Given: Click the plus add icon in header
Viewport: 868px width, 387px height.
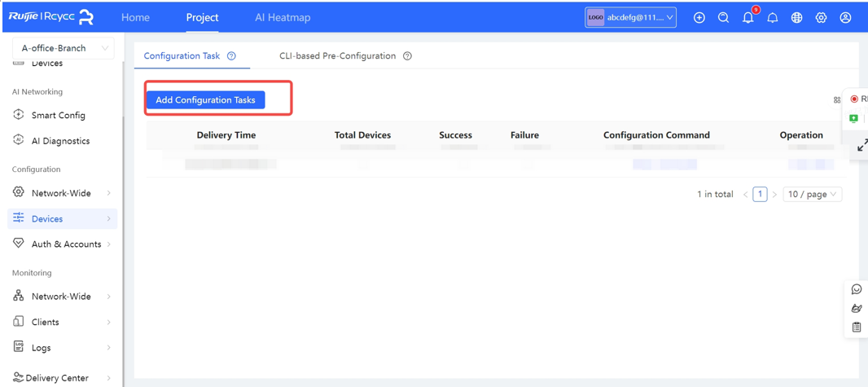Looking at the screenshot, I should click(x=699, y=18).
